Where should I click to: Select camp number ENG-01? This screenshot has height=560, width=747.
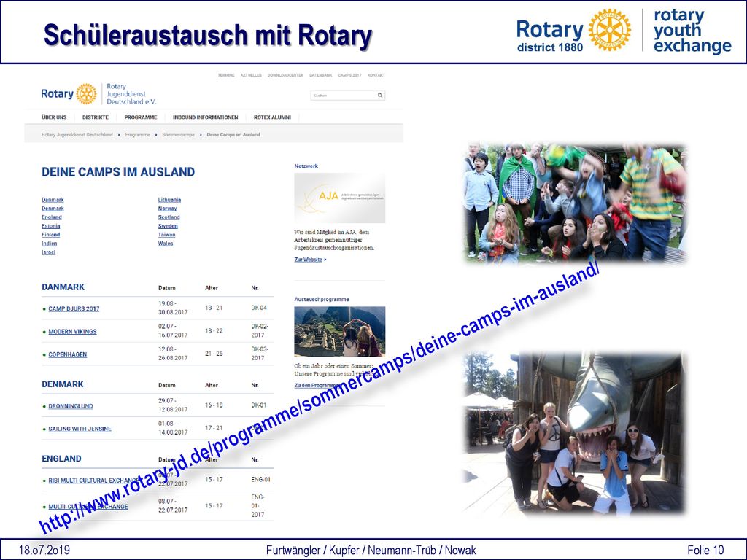coord(260,480)
